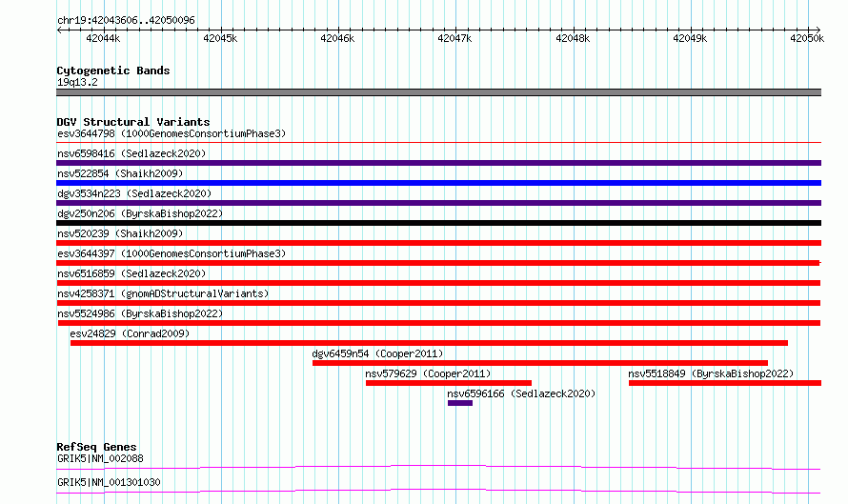
Task: Select the nsv5524986 red variant bar
Action: pyautogui.click(x=439, y=323)
